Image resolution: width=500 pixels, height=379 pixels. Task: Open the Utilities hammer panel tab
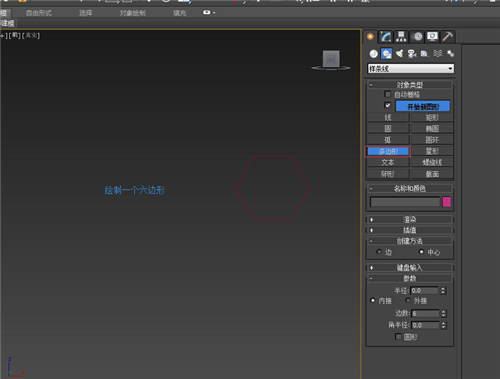(448, 37)
